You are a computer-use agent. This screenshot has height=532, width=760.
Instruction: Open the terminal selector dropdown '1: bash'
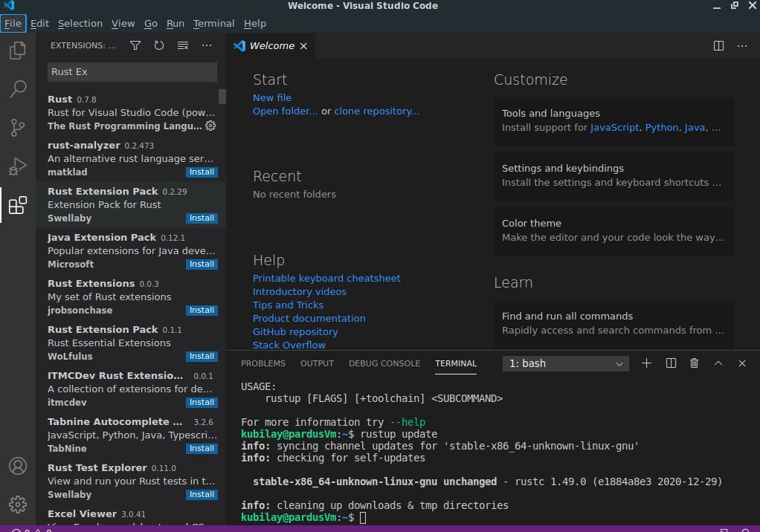[566, 363]
